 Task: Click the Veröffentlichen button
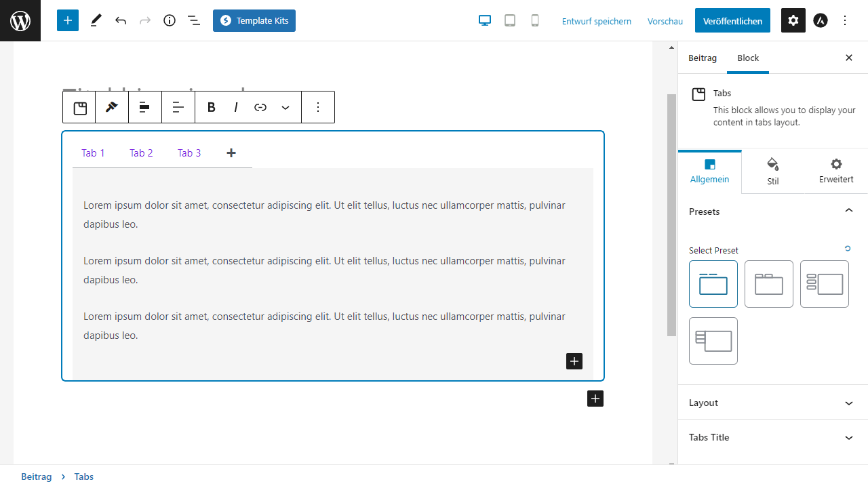732,21
